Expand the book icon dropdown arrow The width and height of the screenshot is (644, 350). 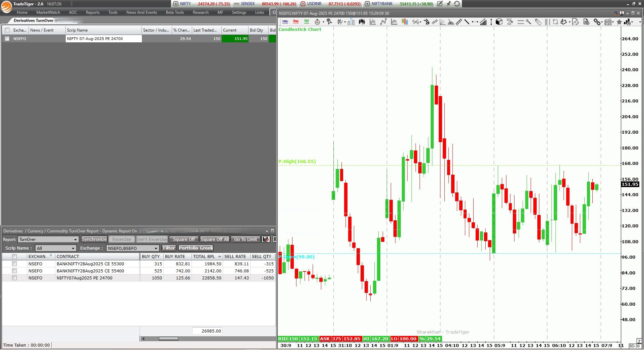pos(613,22)
